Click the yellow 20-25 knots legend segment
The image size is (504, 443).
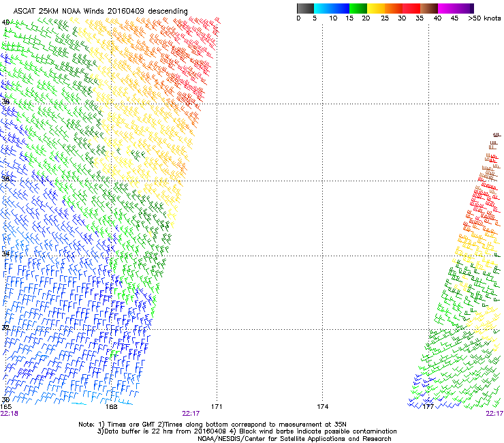376,8
